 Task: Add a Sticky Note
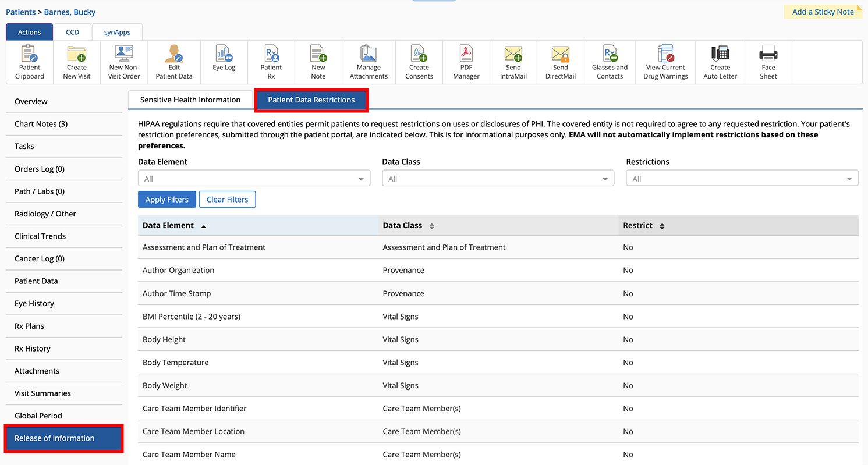823,12
